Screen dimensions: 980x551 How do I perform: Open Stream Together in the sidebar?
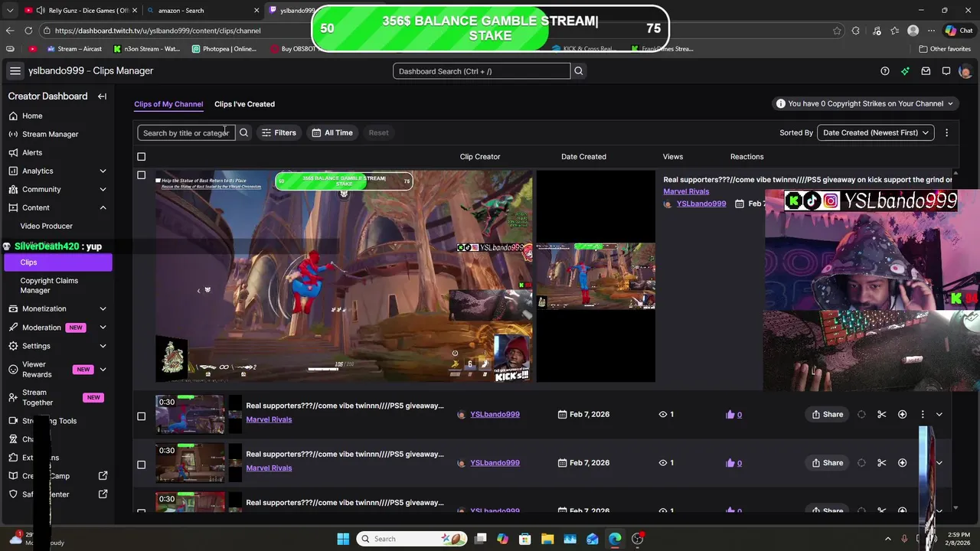[57, 397]
